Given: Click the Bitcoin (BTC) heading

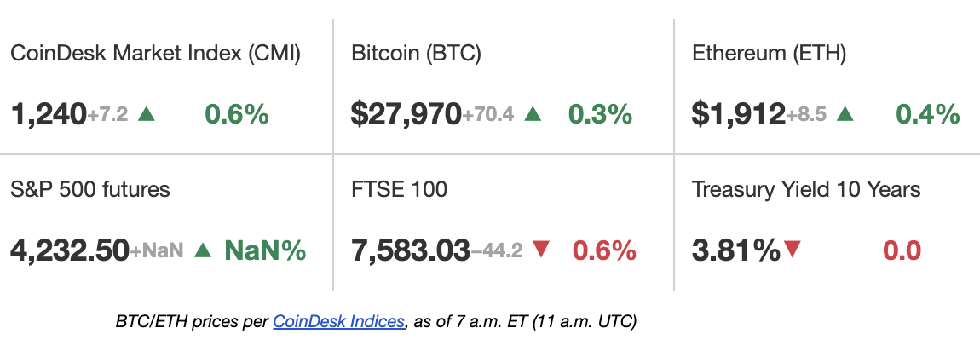Looking at the screenshot, I should click(416, 54).
